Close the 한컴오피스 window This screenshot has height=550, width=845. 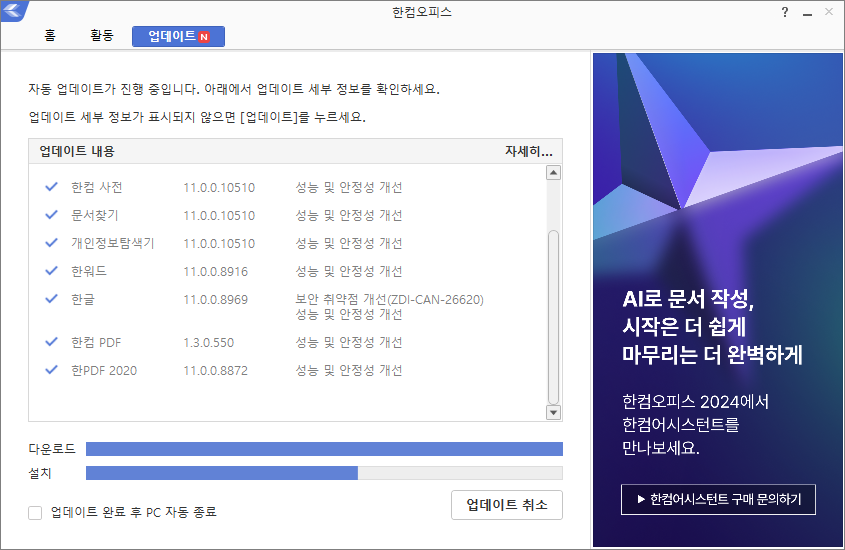(x=829, y=12)
